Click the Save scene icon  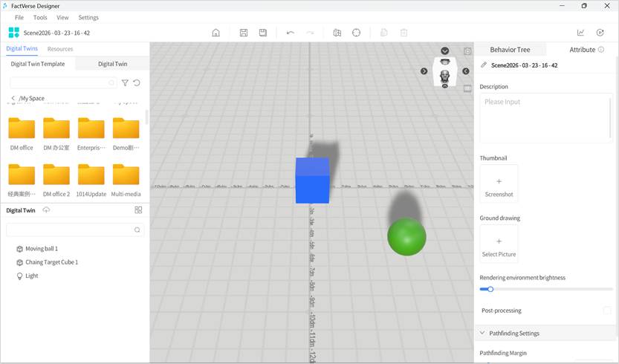pos(244,33)
